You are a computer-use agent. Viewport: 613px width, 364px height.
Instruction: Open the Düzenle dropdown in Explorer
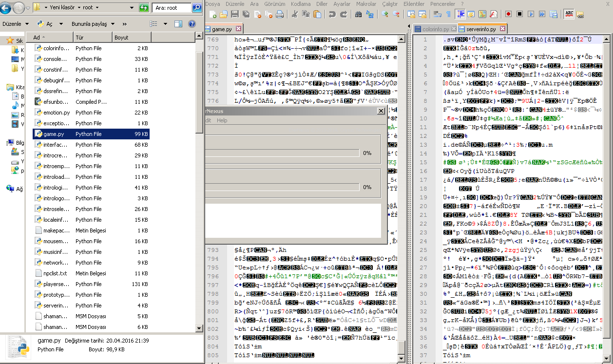(x=16, y=23)
